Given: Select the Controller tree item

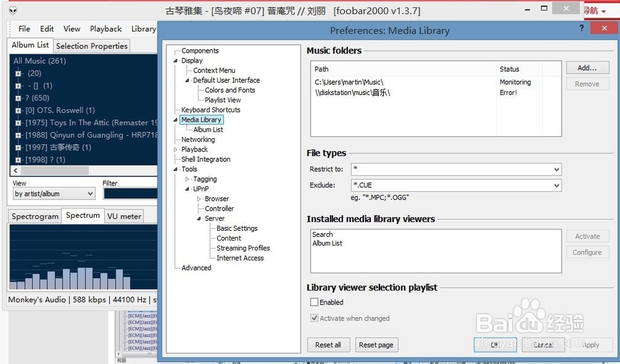Looking at the screenshot, I should pos(219,208).
